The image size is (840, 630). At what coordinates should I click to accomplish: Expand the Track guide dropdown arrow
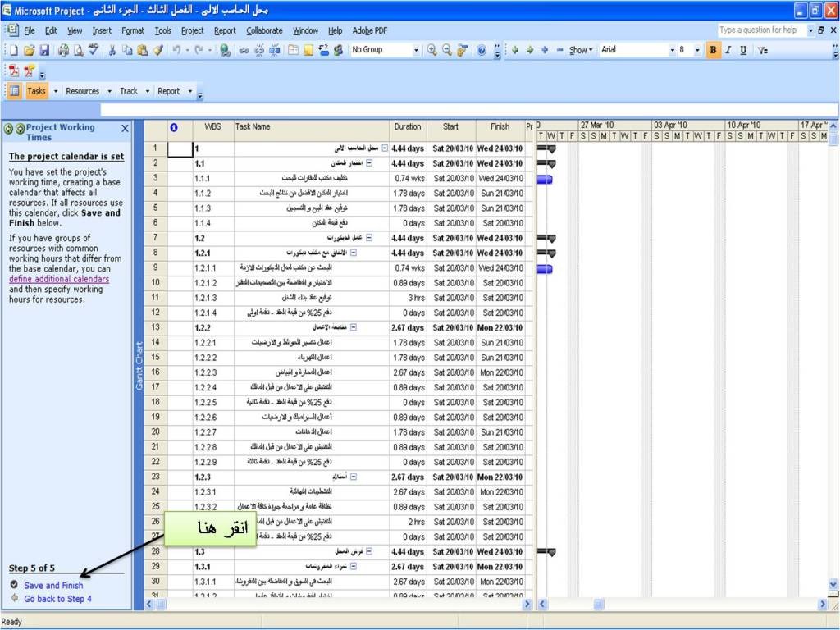pos(148,91)
